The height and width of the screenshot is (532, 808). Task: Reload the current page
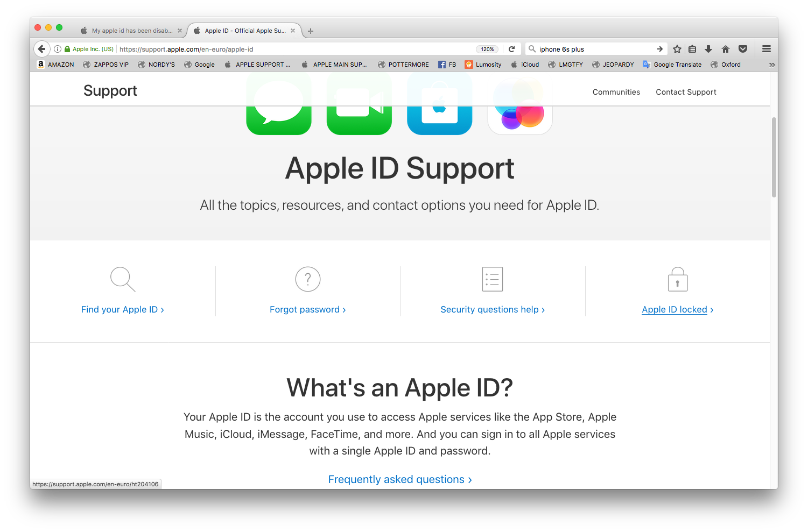[x=512, y=49]
